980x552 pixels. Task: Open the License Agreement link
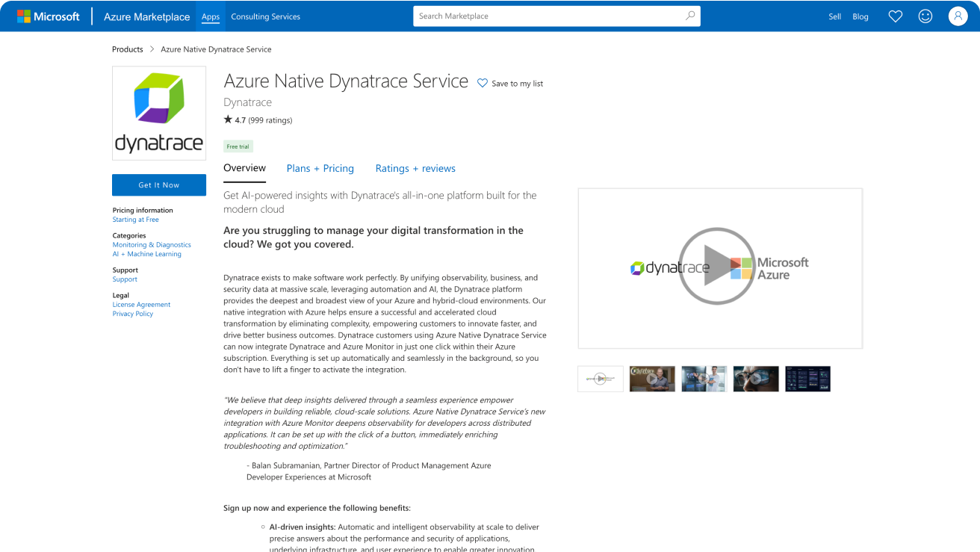(141, 305)
